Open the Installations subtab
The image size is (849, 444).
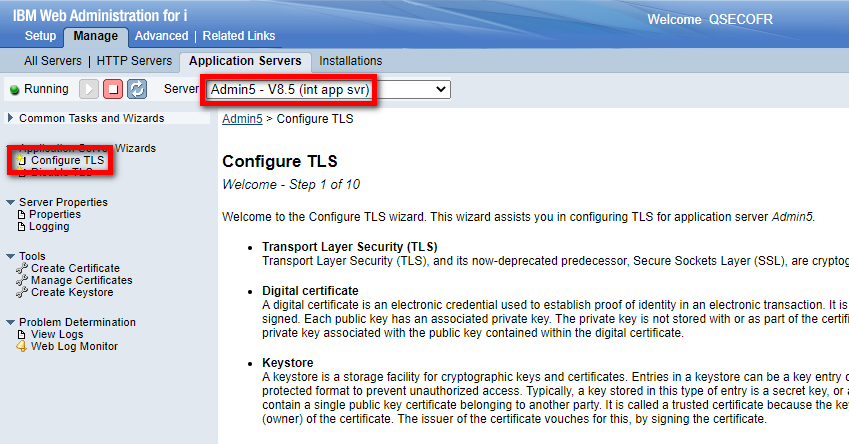[350, 61]
